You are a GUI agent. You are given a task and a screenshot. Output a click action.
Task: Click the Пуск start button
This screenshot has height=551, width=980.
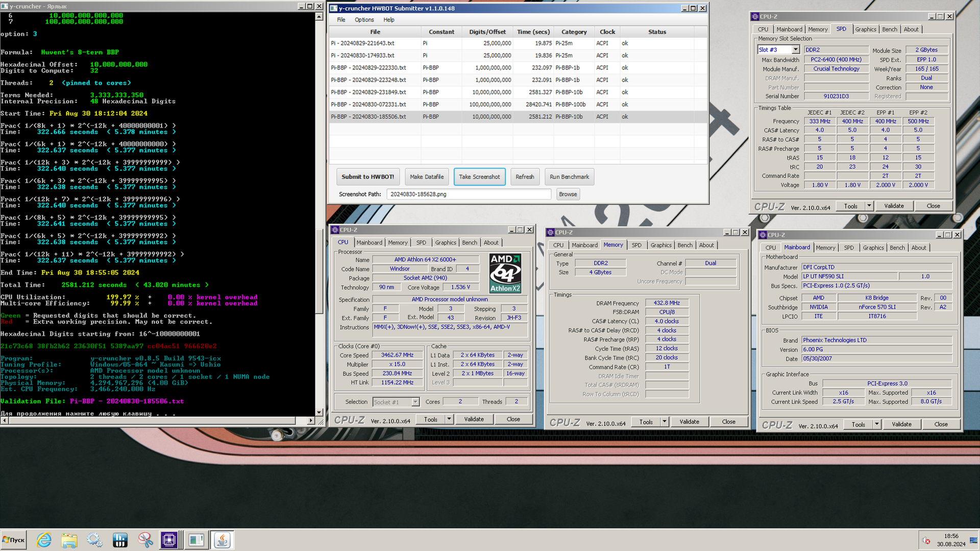click(x=14, y=540)
